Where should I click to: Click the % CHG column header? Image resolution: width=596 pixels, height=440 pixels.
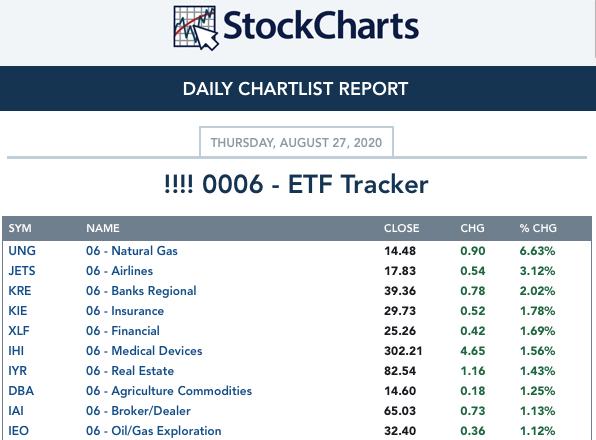[x=538, y=228]
